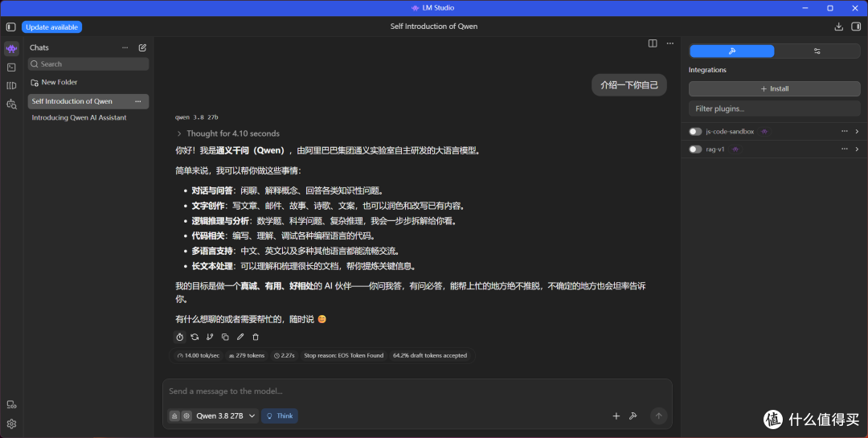Click the Update available button
Image resolution: width=868 pixels, height=438 pixels.
click(52, 27)
